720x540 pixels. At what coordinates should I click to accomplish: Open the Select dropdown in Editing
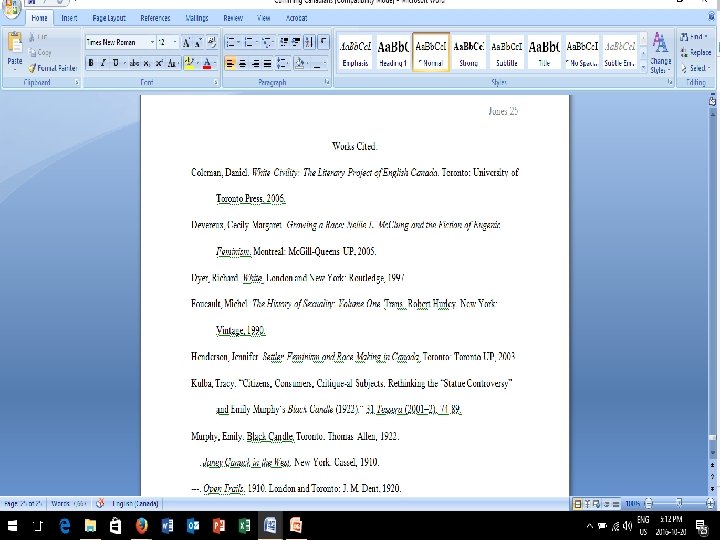(695, 68)
